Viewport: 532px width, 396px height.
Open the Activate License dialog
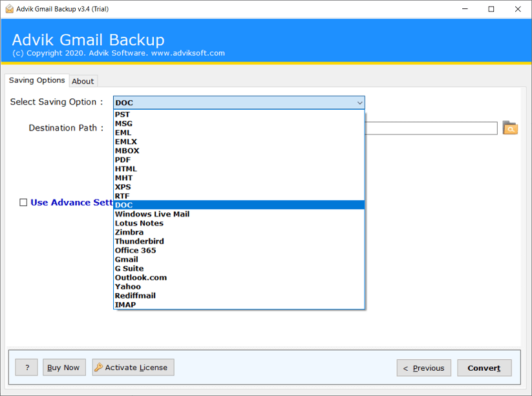pyautogui.click(x=133, y=367)
